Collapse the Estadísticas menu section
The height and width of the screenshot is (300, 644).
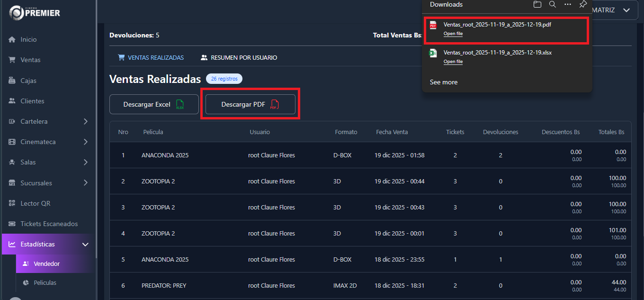(x=86, y=245)
